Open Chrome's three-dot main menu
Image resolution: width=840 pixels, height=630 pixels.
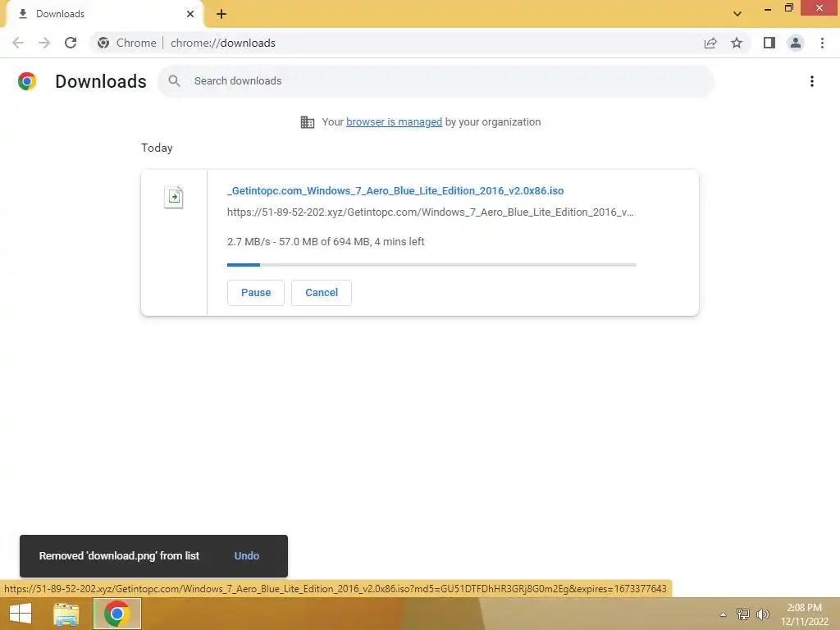click(x=822, y=43)
